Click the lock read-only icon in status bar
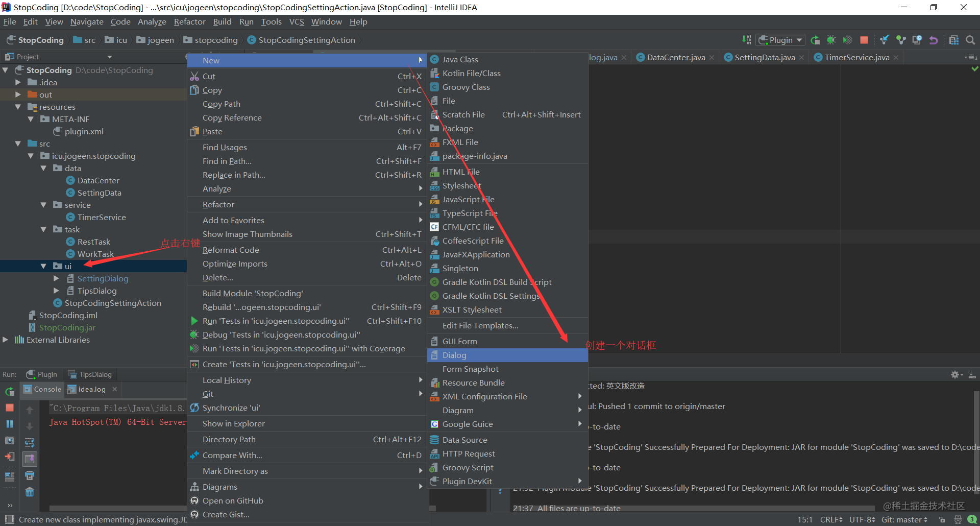 pos(942,519)
